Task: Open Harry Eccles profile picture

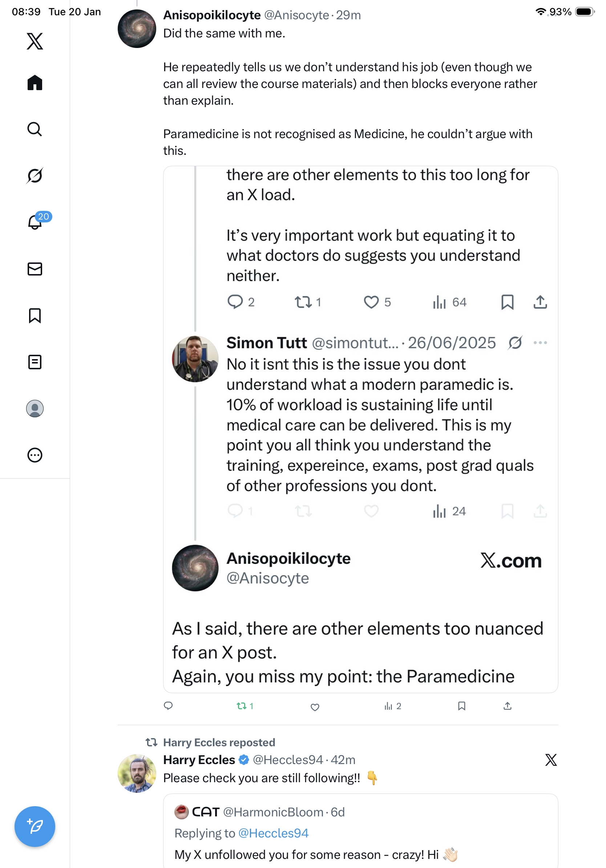Action: coord(137,773)
